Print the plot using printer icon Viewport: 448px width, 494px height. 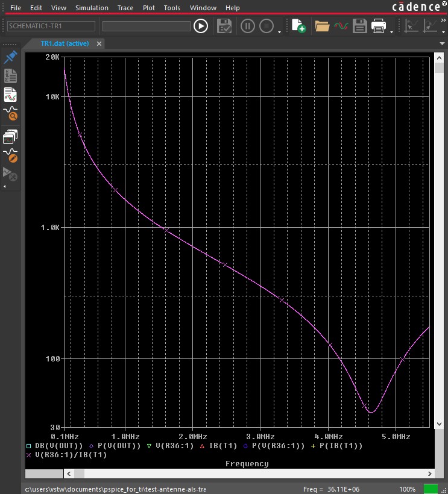pyautogui.click(x=379, y=26)
